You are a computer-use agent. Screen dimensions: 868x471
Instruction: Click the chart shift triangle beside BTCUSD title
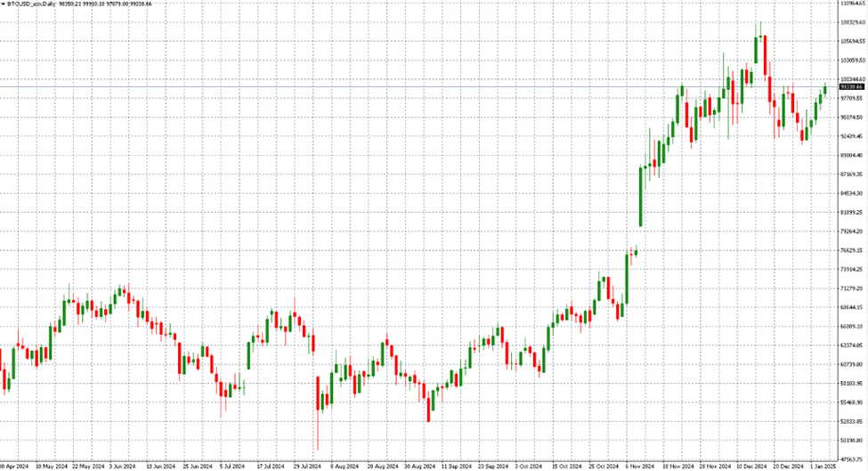click(4, 4)
